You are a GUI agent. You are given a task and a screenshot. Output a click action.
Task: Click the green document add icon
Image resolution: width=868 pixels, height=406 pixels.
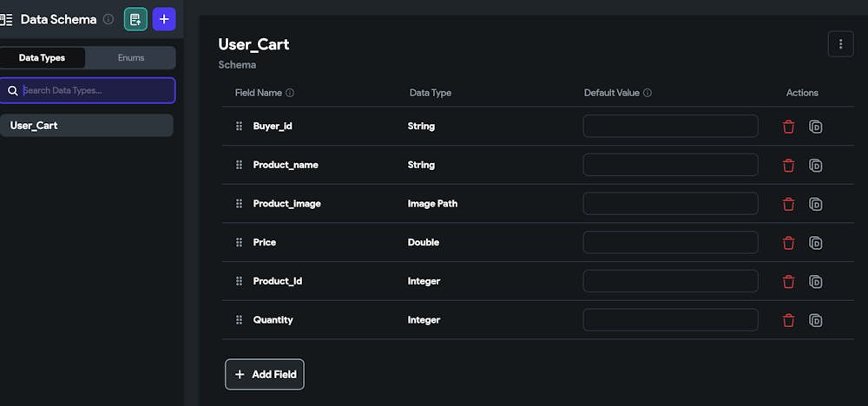click(x=135, y=19)
